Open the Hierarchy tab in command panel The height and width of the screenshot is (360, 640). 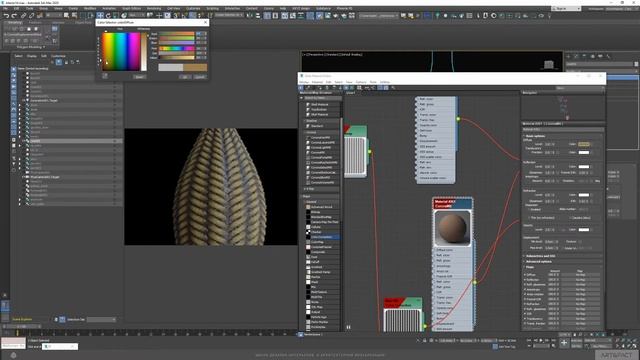tap(584, 56)
